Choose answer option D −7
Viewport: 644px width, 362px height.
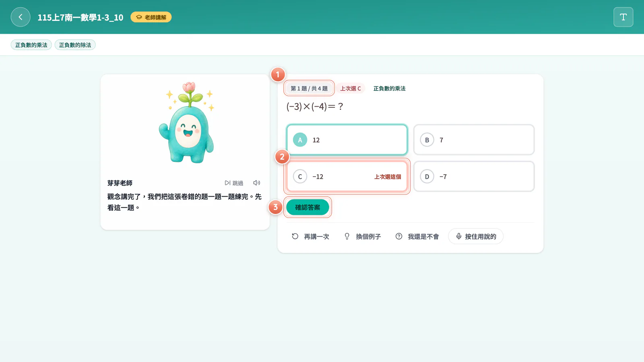pyautogui.click(x=474, y=176)
